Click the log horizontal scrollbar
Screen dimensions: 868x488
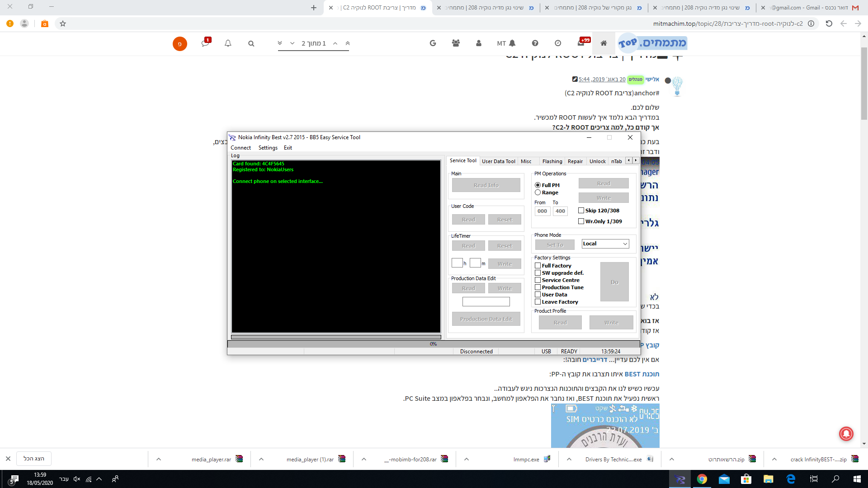[x=336, y=337]
